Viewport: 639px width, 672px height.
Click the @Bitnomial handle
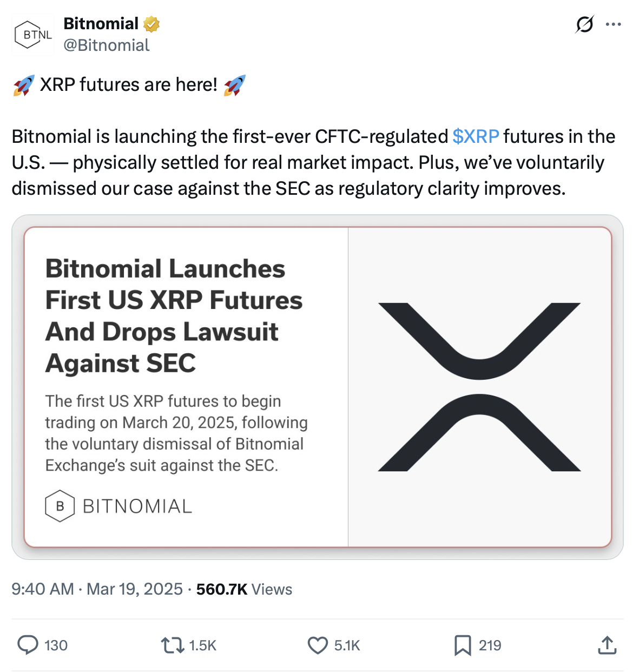point(107,45)
